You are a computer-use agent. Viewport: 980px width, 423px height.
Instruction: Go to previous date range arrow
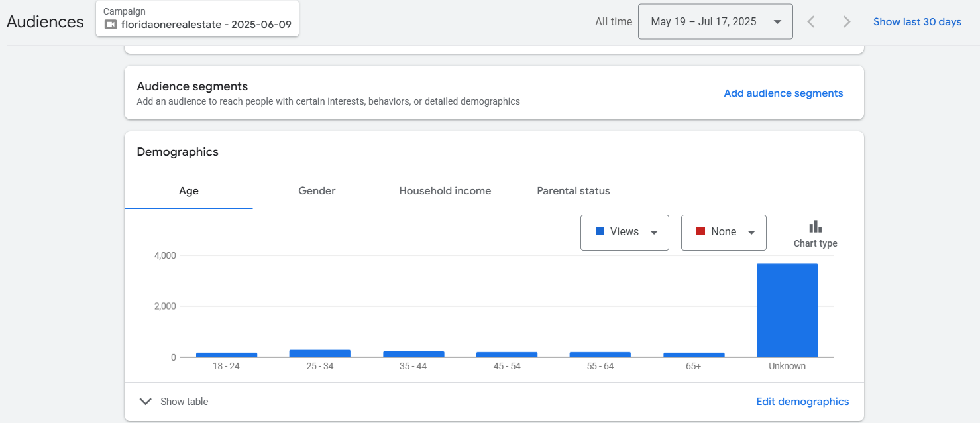[x=811, y=22]
